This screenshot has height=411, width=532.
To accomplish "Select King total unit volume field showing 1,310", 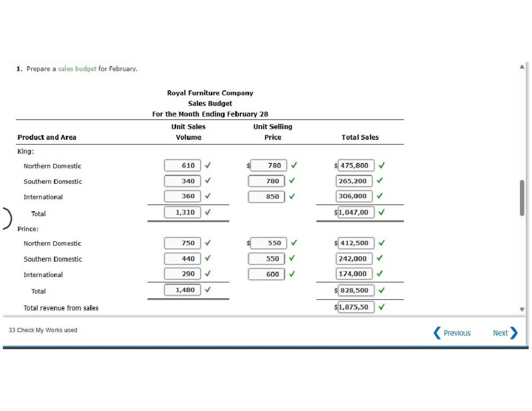I will tap(182, 212).
